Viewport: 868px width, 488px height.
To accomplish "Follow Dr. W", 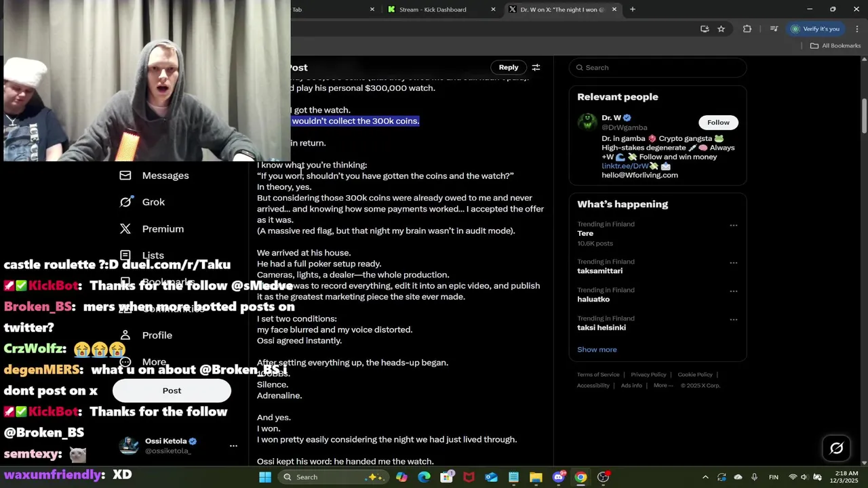I will tap(718, 123).
